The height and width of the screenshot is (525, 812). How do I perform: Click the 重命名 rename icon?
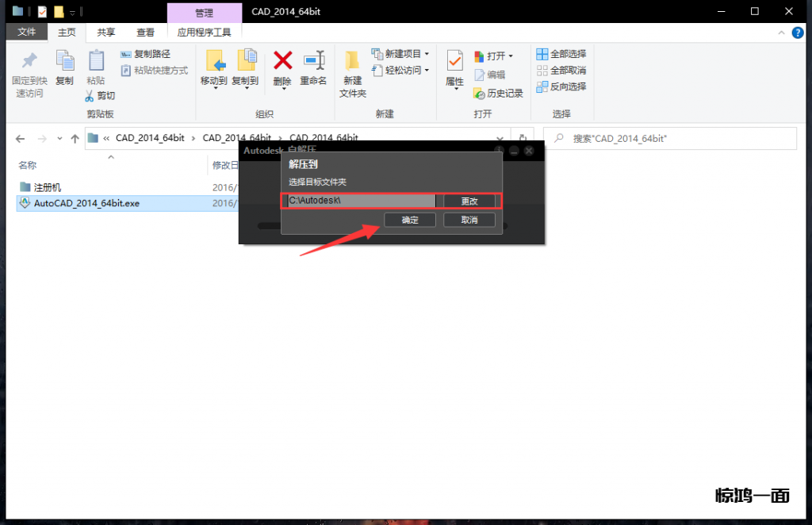coord(314,61)
